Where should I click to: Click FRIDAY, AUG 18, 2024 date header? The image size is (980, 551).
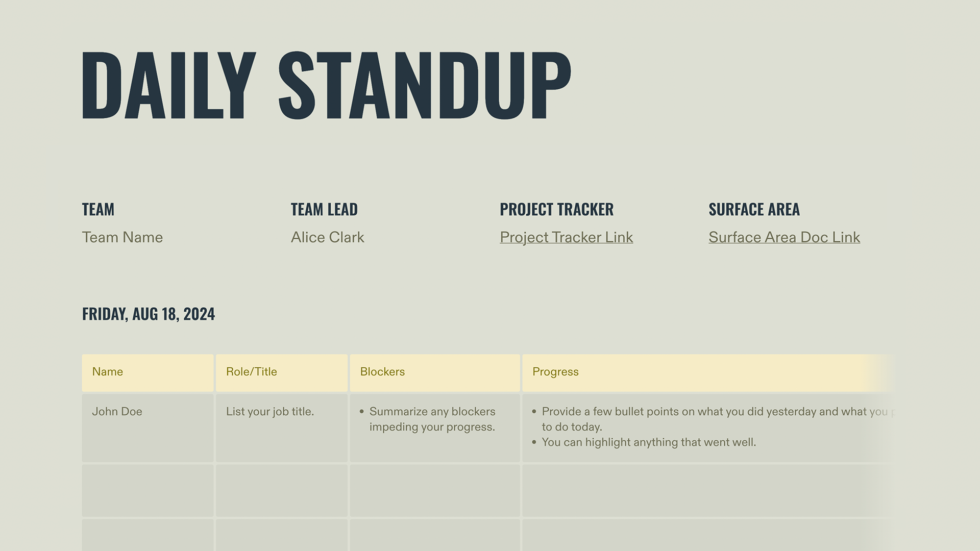tap(148, 313)
